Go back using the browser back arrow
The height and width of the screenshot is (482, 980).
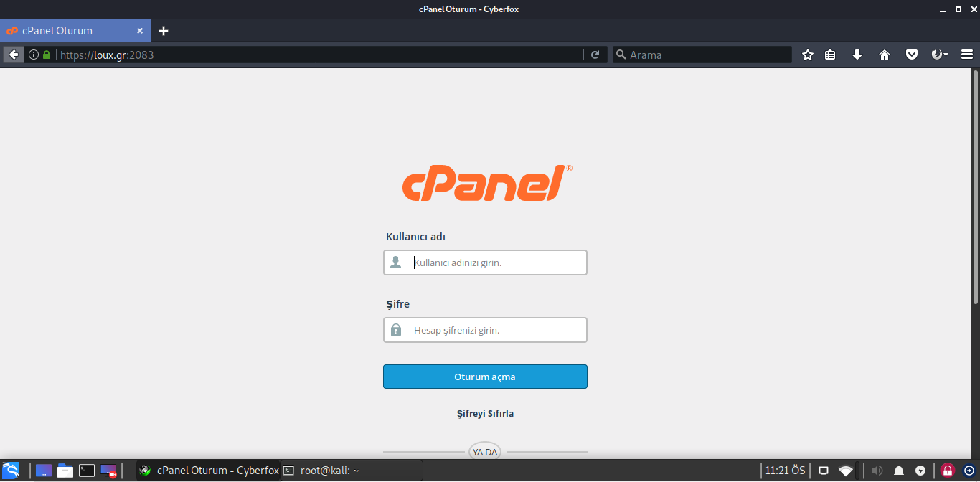(14, 55)
